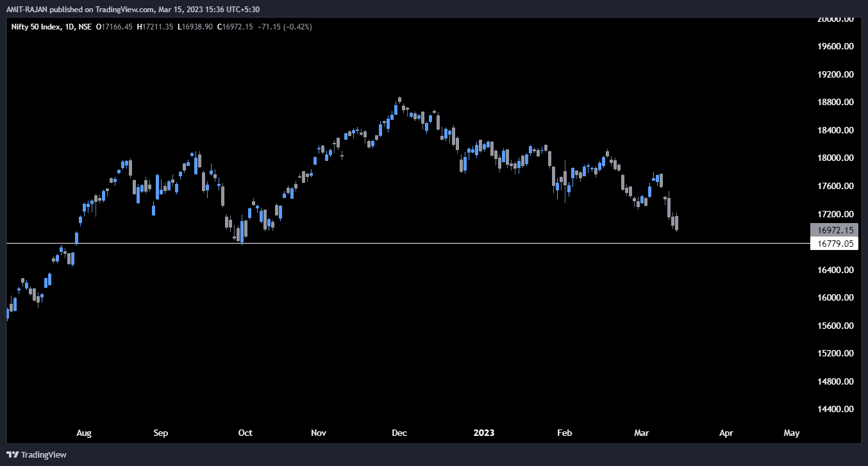Click the low value L16938.90
868x466 pixels.
(196, 27)
